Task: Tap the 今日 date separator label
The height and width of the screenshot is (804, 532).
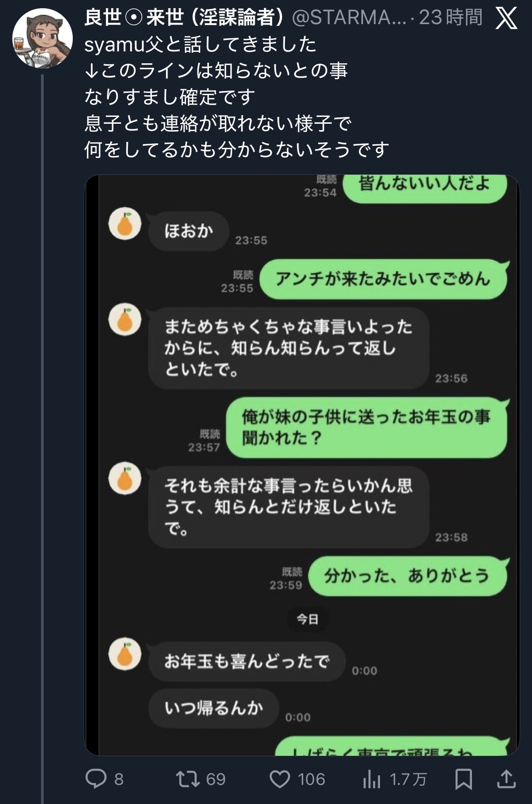Action: [307, 619]
